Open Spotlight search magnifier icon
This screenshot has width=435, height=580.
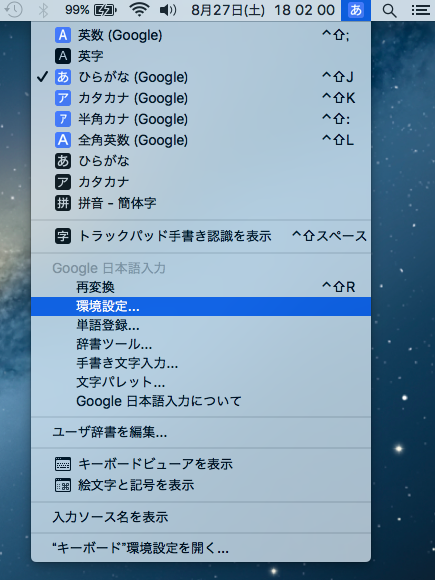coord(389,10)
